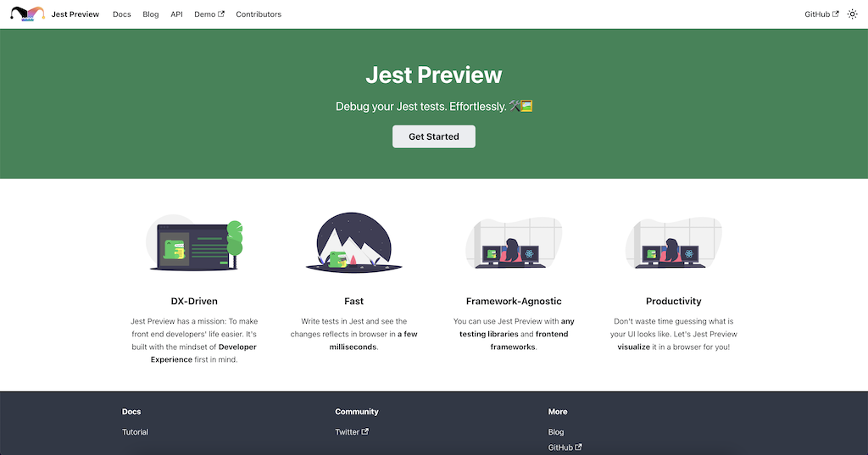Open the GitHub link in the navbar

(821, 14)
